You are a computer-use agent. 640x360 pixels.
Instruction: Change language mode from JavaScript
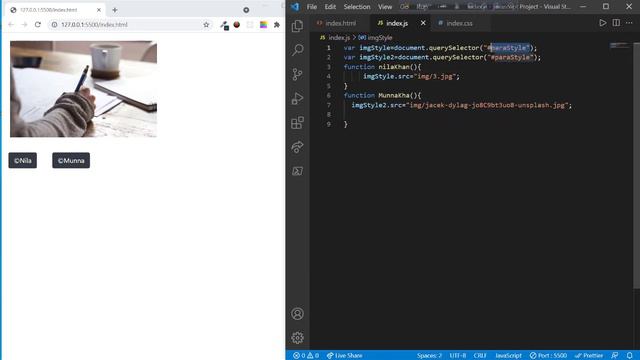tap(508, 356)
